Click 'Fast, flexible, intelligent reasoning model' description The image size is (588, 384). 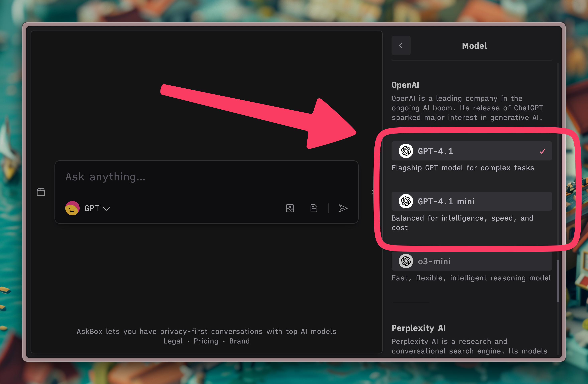[471, 278]
